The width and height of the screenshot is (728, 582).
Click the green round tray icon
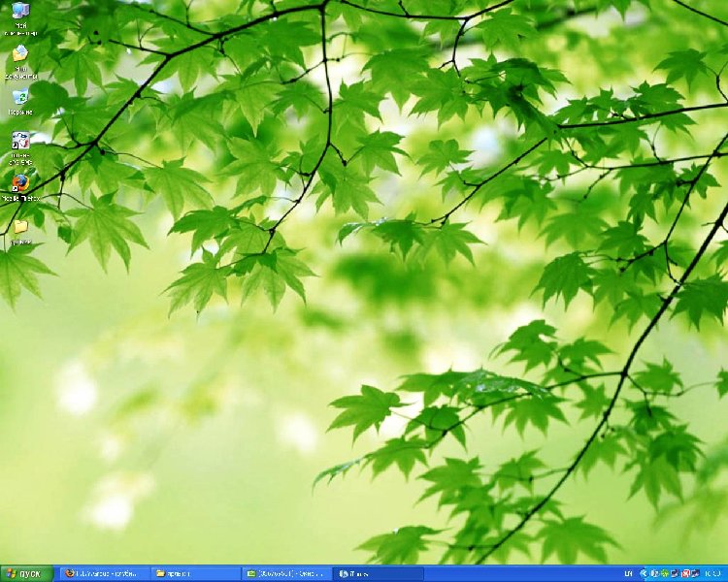(665, 573)
